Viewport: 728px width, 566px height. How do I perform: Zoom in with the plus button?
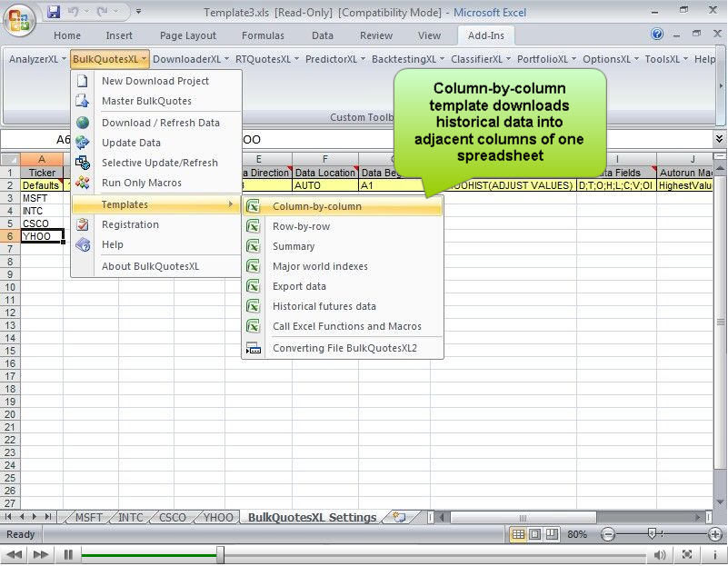[x=715, y=534]
